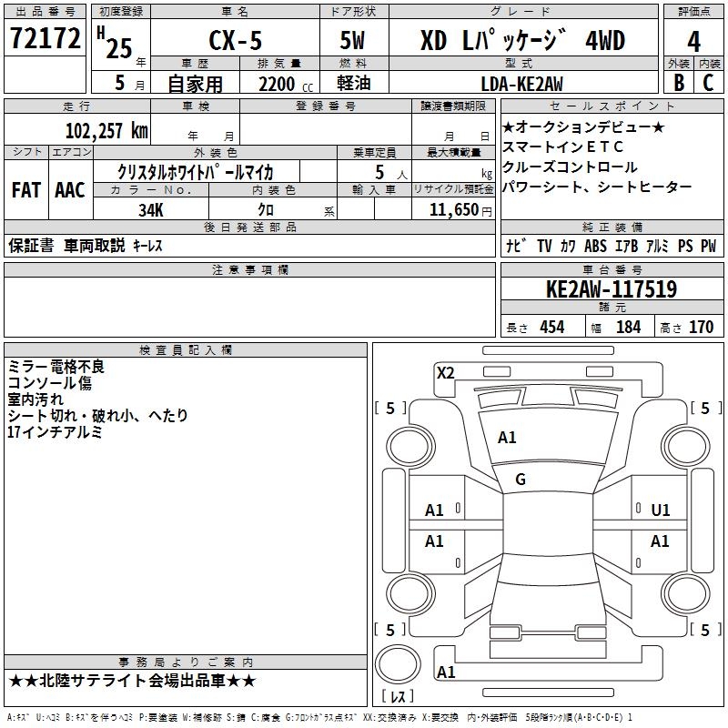Click the overall score 4
The image size is (728, 728).
[x=693, y=42]
